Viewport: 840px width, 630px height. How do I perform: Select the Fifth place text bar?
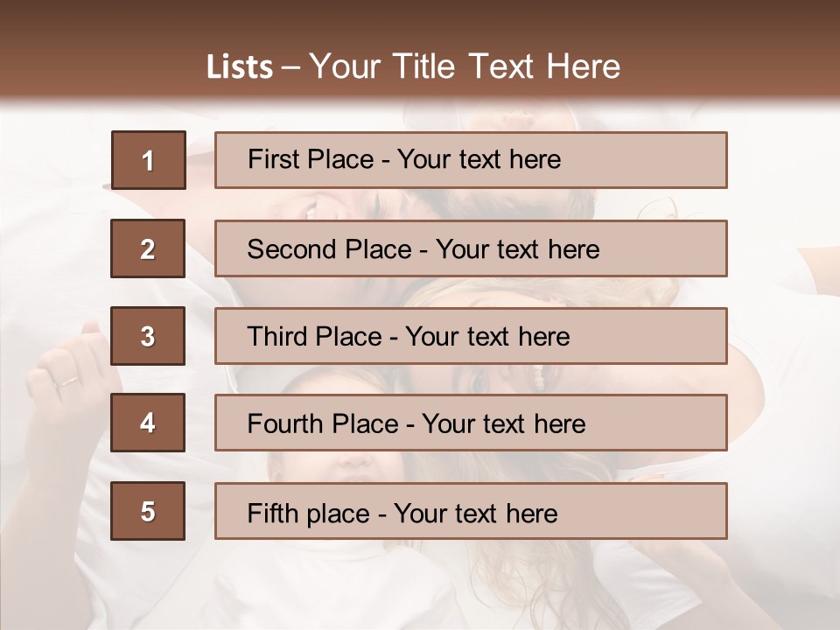click(x=471, y=511)
